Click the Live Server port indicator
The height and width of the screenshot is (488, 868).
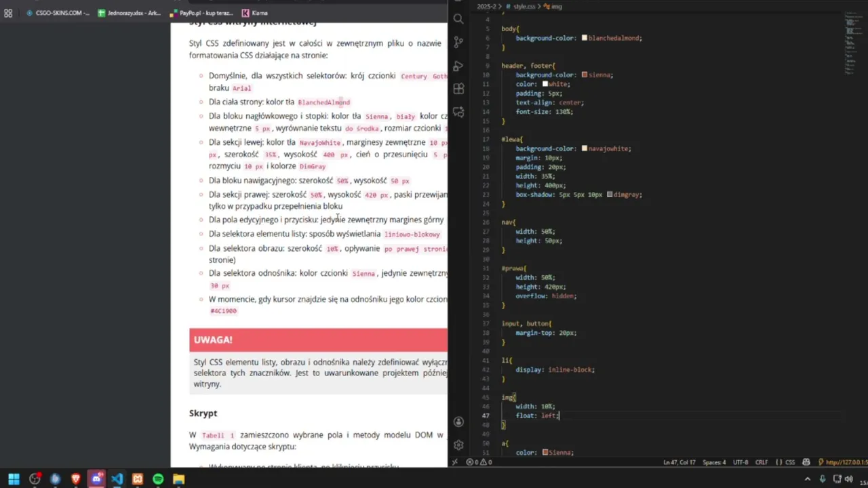843,462
